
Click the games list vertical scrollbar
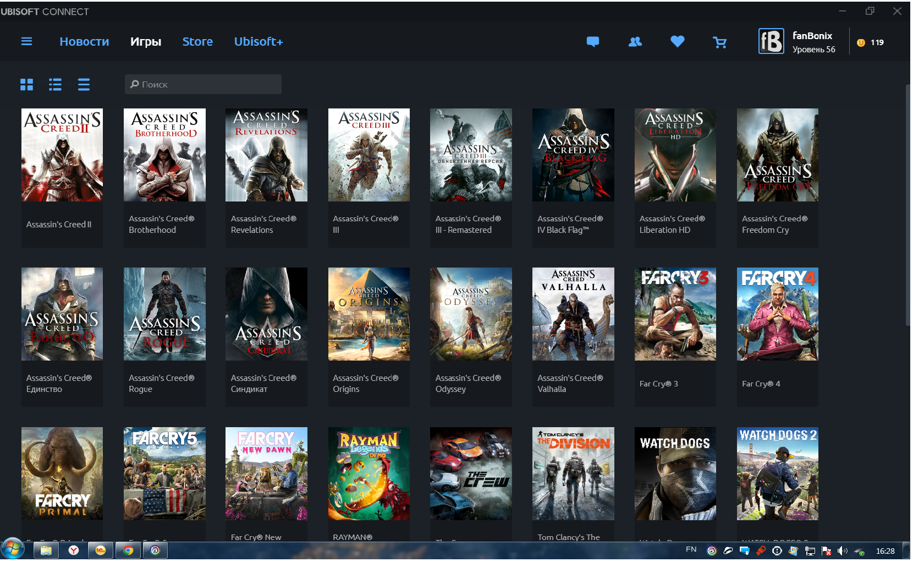click(x=908, y=205)
